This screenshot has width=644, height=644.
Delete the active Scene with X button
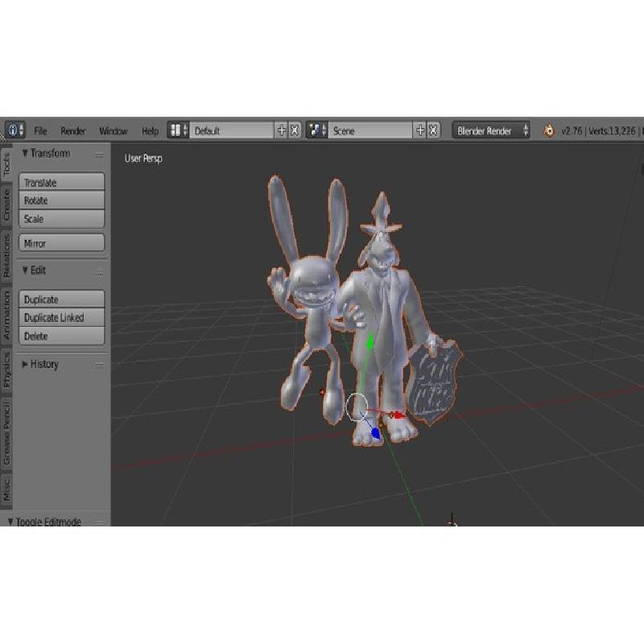[433, 130]
